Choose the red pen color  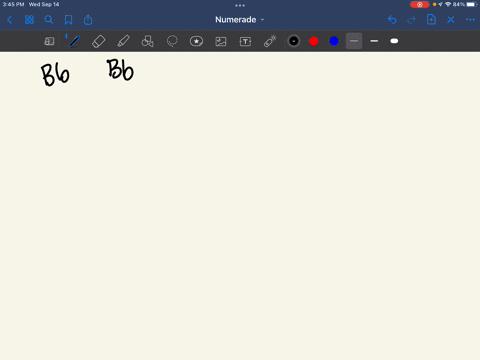click(x=314, y=41)
